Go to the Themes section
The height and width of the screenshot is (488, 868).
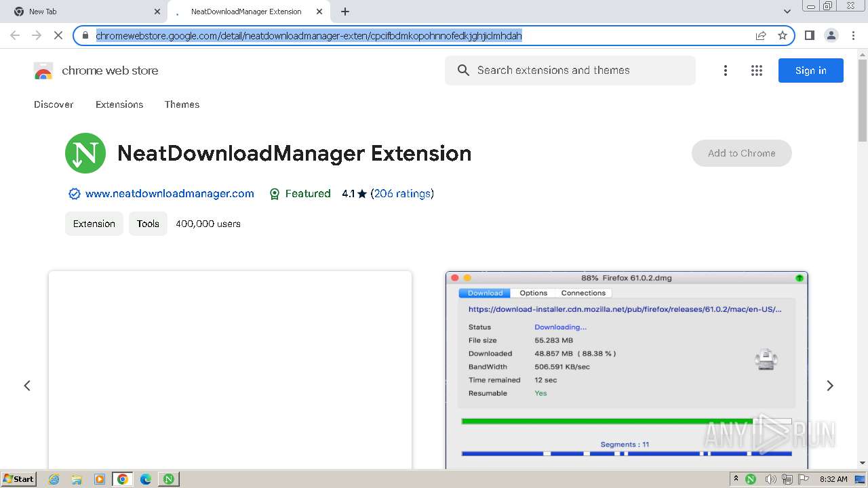[182, 104]
